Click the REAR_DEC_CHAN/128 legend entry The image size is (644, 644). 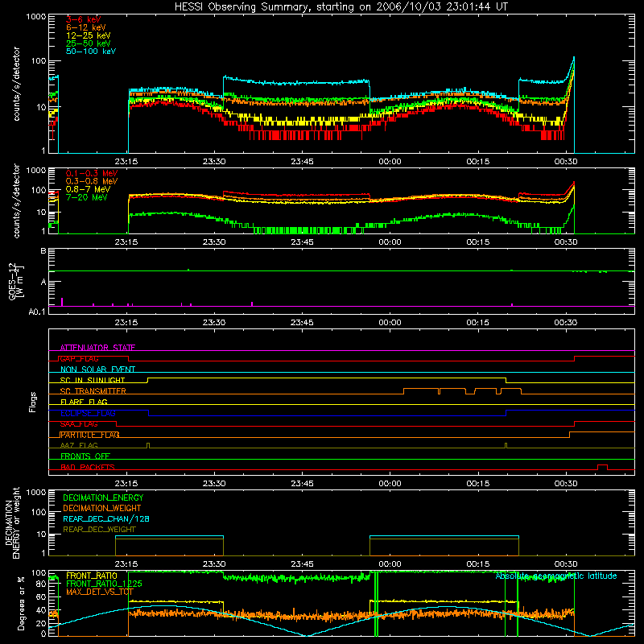click(x=106, y=518)
